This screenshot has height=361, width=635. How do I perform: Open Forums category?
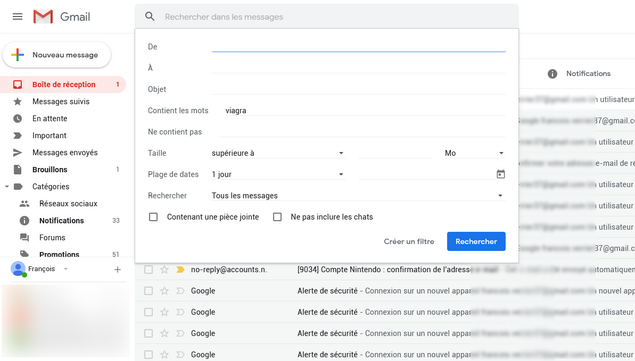52,237
